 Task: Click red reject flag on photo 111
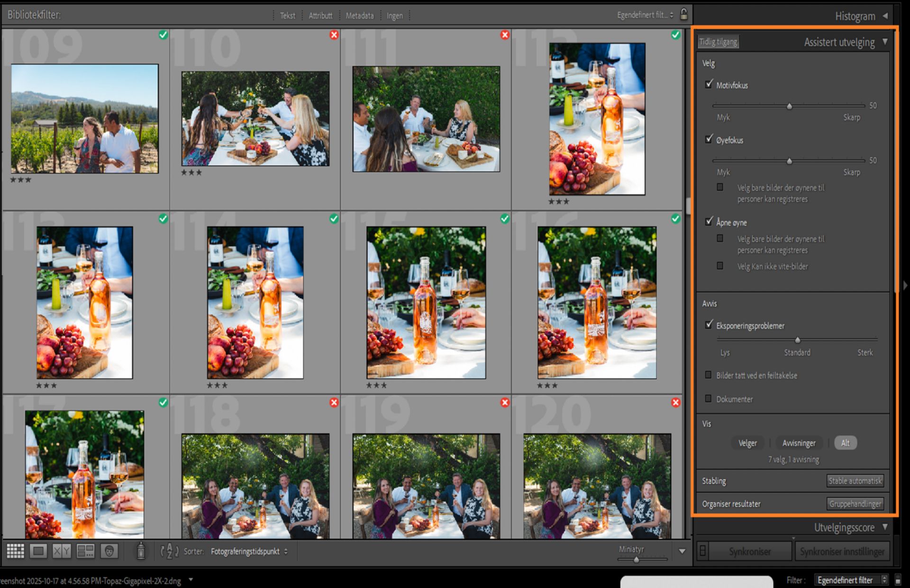[505, 35]
